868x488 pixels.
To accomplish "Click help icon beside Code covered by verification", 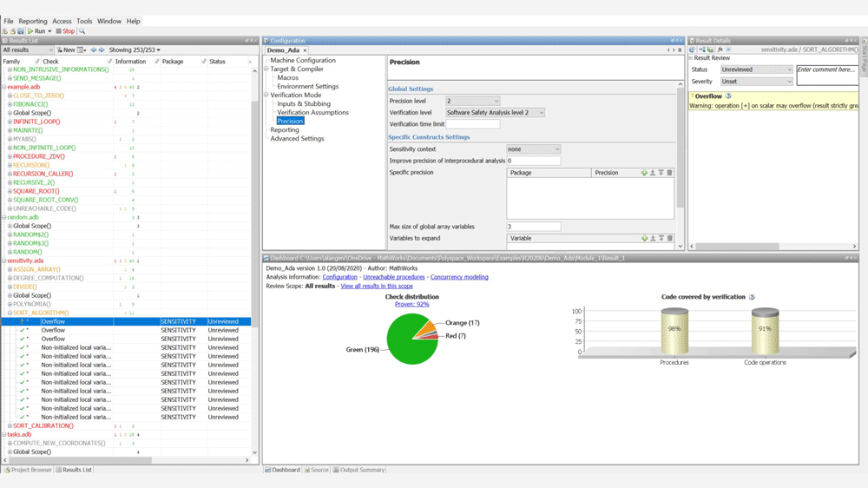I will click(752, 297).
